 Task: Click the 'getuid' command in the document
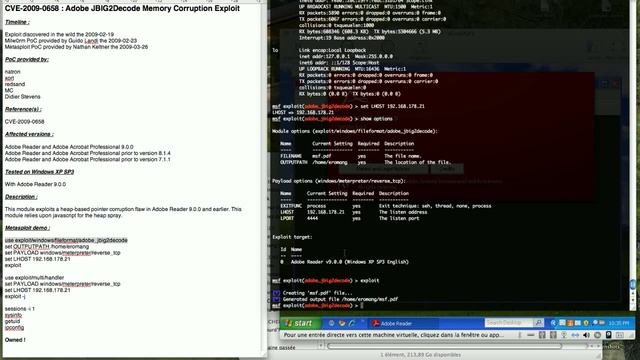coord(12,321)
